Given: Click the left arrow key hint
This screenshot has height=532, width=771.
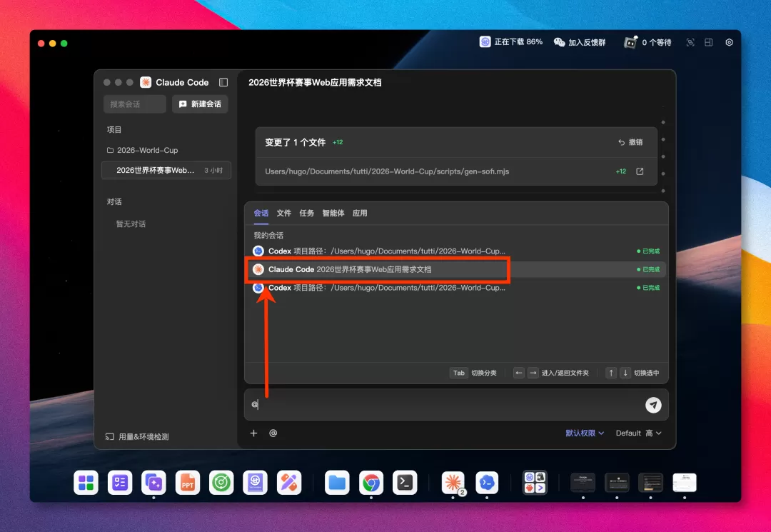Looking at the screenshot, I should point(519,373).
